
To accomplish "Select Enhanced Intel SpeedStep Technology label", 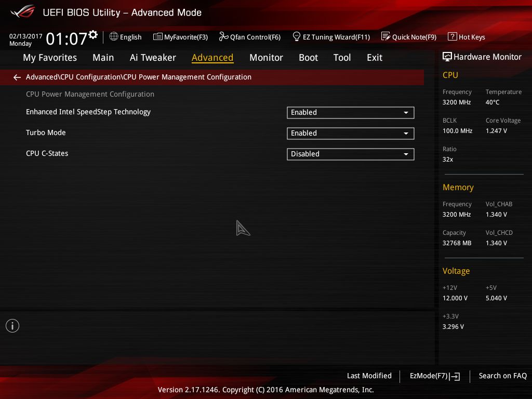I will pyautogui.click(x=88, y=112).
